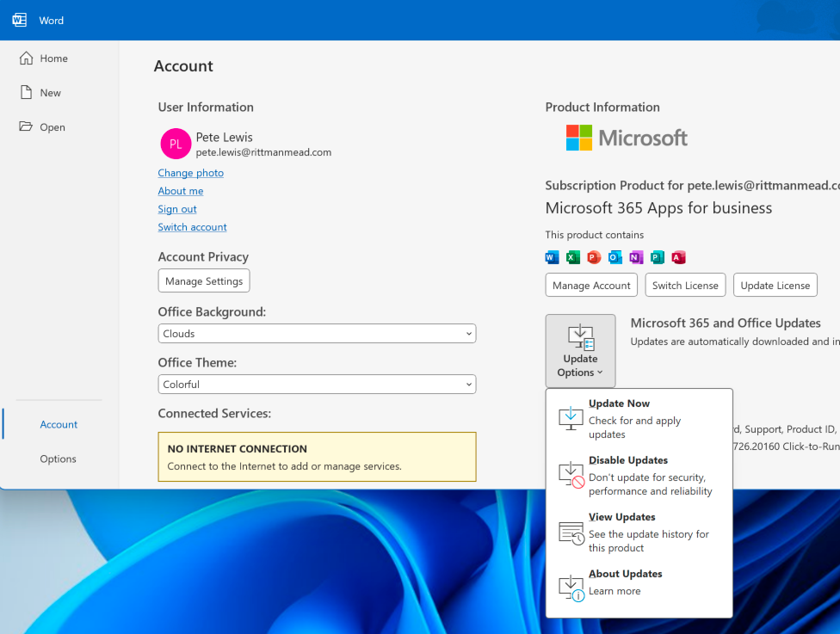Image resolution: width=840 pixels, height=634 pixels.
Task: Open the About me link
Action: (x=181, y=191)
